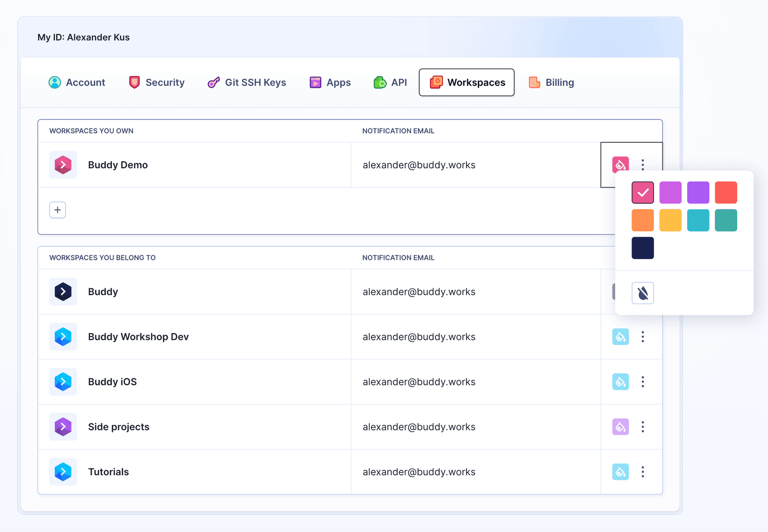Image resolution: width=768 pixels, height=532 pixels.
Task: Select the dark navy color swatch
Action: (643, 248)
